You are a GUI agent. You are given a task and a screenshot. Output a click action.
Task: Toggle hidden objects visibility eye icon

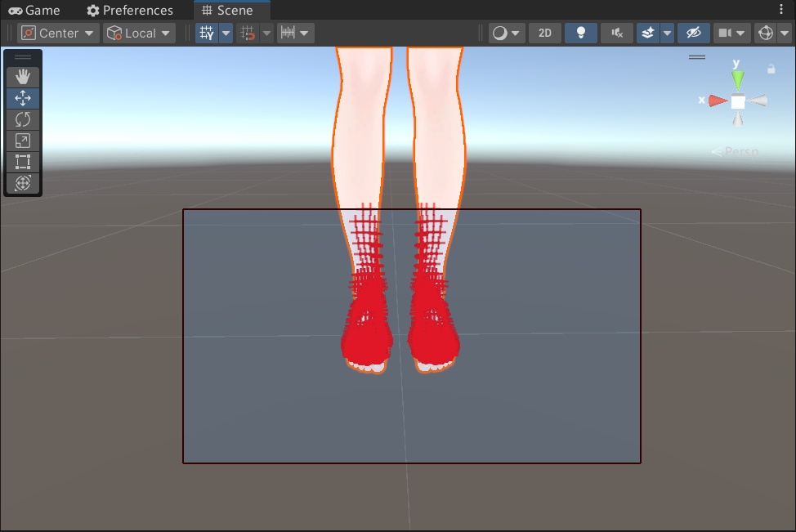point(694,33)
